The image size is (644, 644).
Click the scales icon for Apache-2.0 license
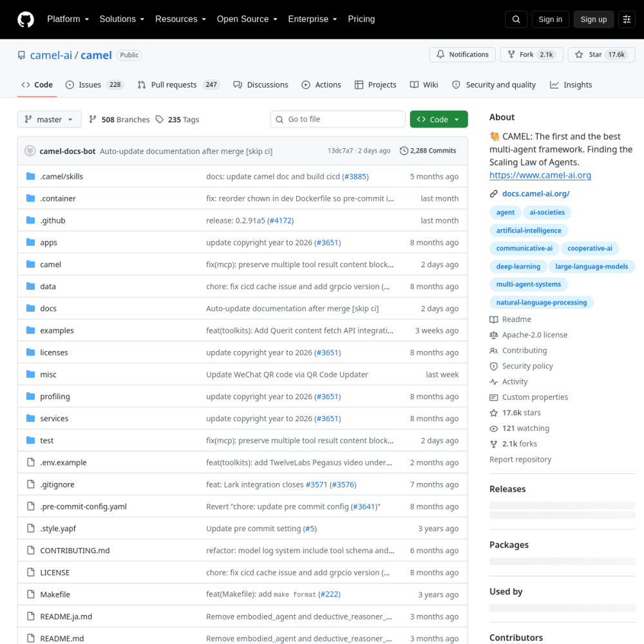click(494, 335)
